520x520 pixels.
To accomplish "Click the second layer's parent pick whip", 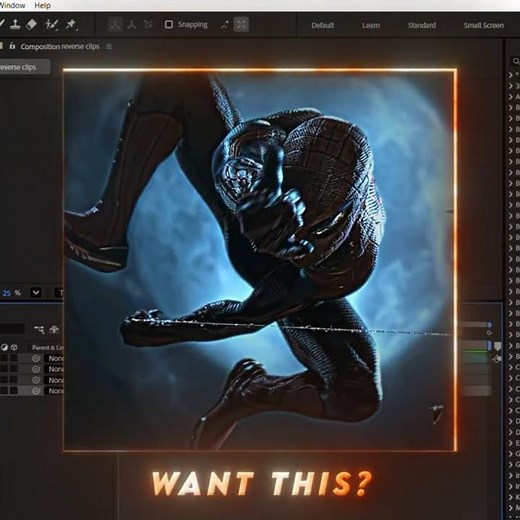I will tap(36, 369).
